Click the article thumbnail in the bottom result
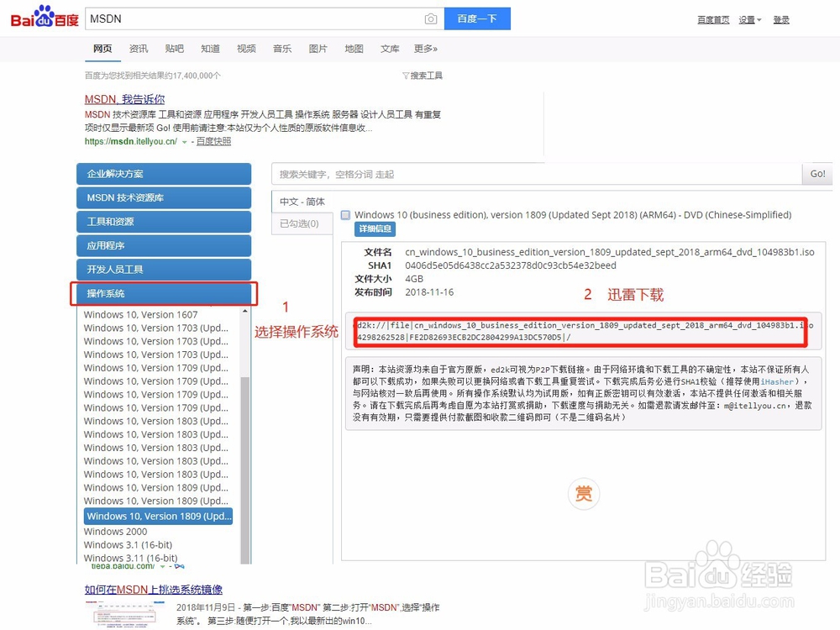 124,615
